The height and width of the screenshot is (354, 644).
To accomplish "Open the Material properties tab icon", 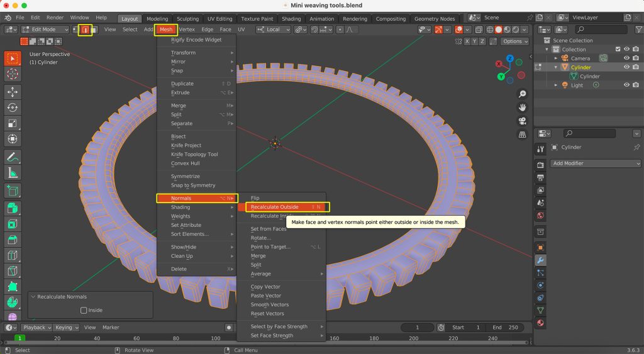I will point(540,323).
